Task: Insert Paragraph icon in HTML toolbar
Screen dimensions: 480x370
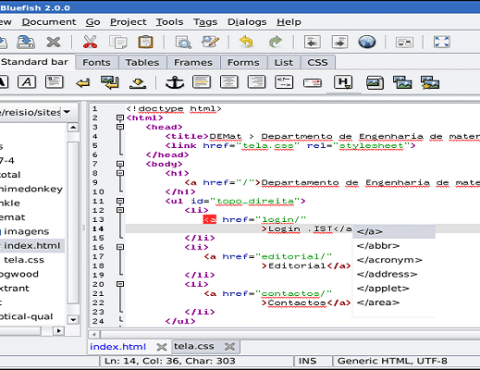Action: pos(54,82)
